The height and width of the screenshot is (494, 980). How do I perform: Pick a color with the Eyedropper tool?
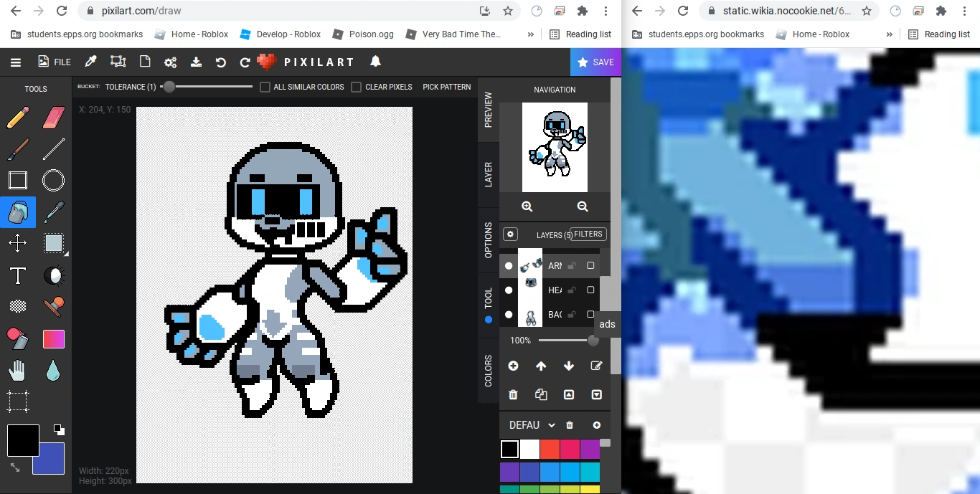54,212
